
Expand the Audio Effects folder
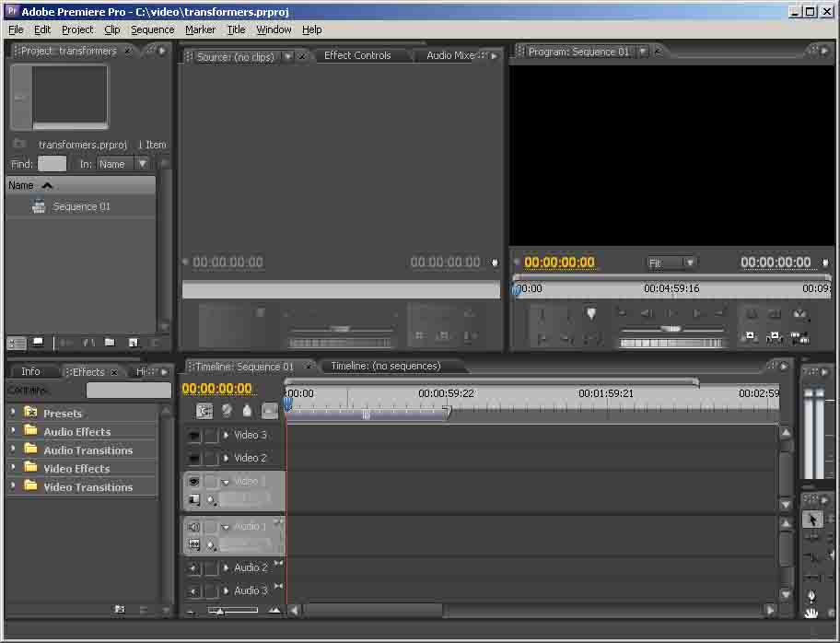(x=13, y=430)
